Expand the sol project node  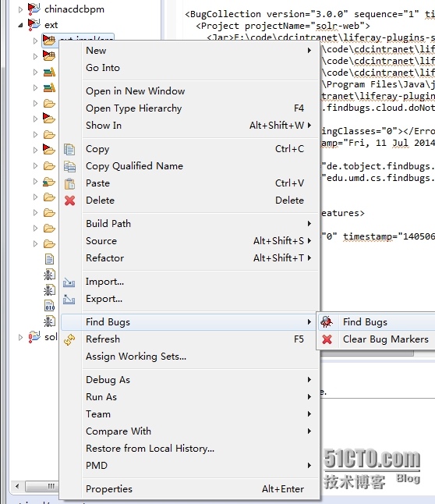coord(20,338)
